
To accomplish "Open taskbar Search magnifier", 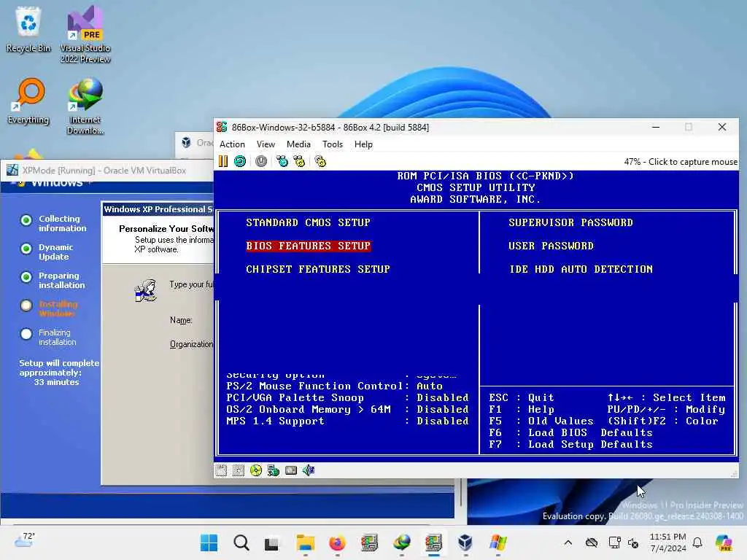I will click(x=241, y=542).
